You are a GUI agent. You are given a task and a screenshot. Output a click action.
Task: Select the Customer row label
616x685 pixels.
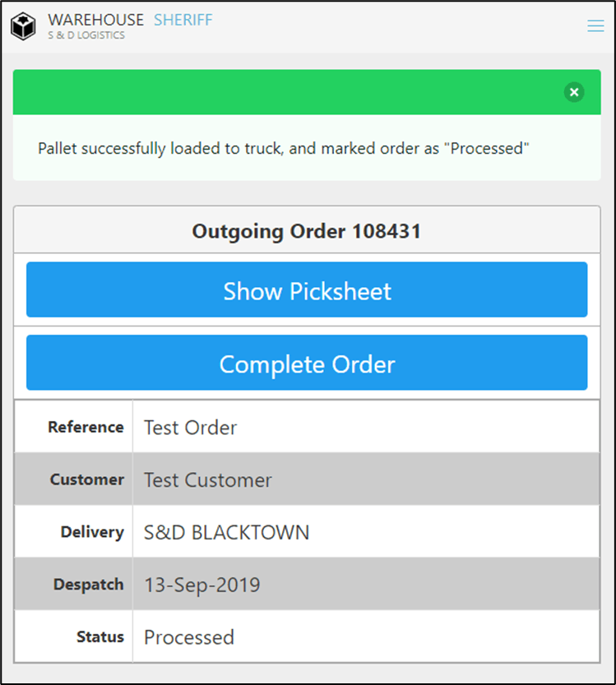[86, 479]
